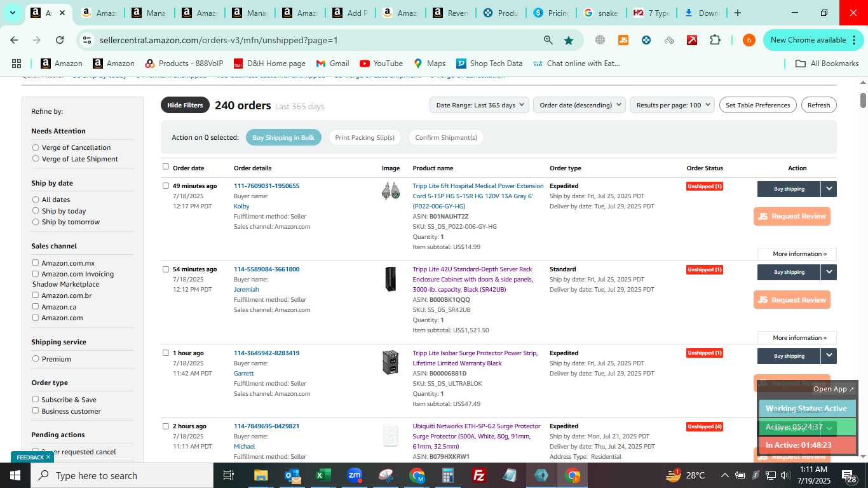The image size is (868, 488).
Task: Click the Windows Start button
Action: 15,475
